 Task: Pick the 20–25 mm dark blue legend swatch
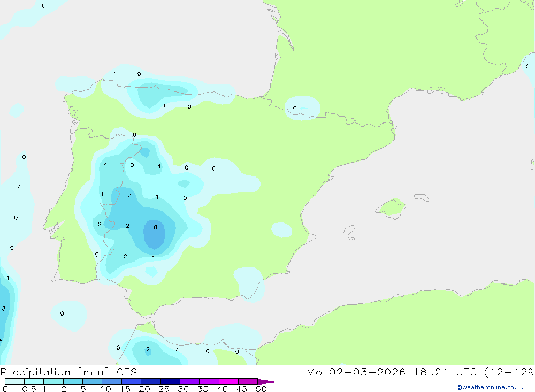(150, 381)
